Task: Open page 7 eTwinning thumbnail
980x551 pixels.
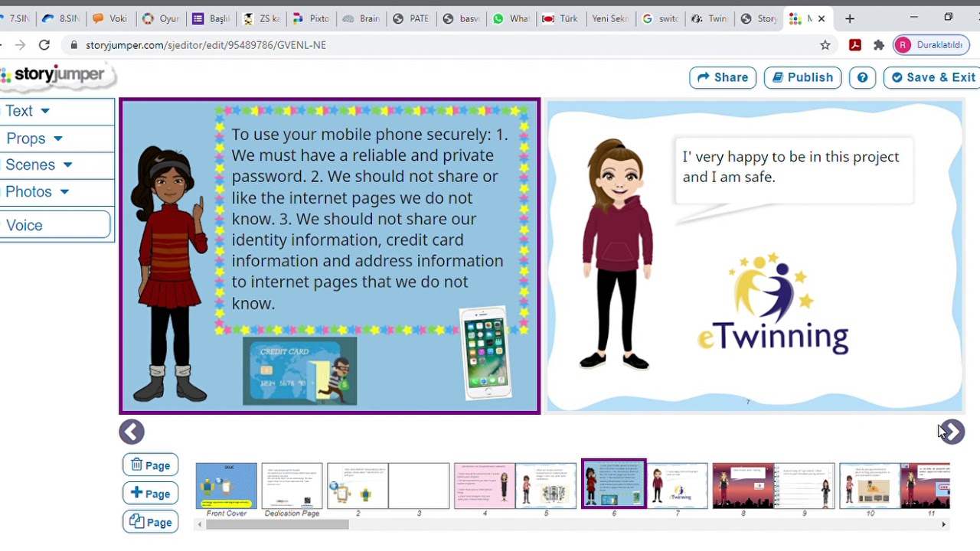Action: (x=678, y=486)
